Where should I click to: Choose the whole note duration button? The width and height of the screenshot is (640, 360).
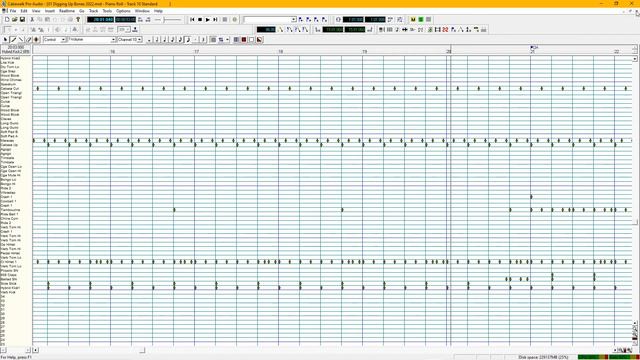point(149,40)
